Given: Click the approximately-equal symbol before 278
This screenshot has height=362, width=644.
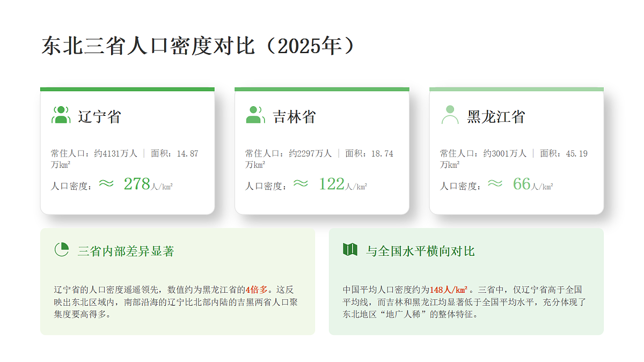Looking at the screenshot, I should tap(107, 183).
